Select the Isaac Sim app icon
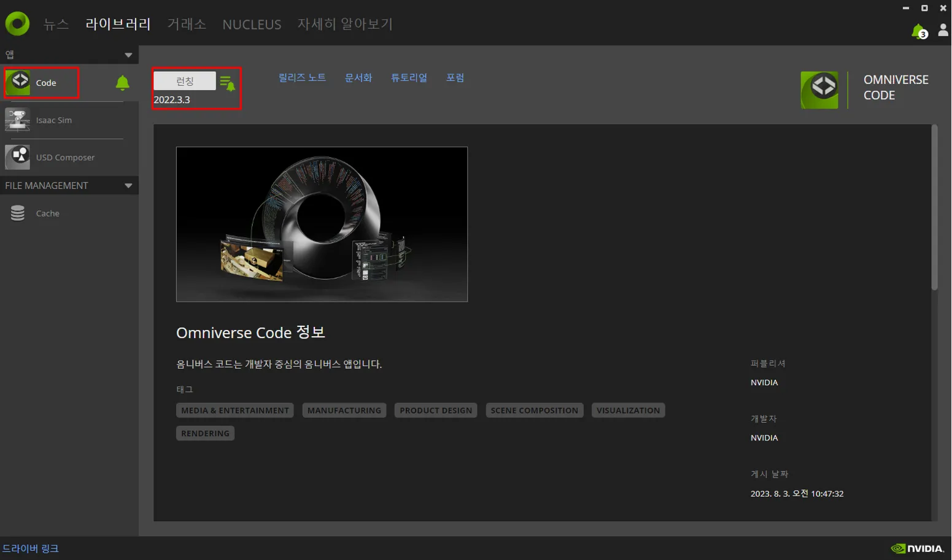Viewport: 952px width, 560px height. tap(17, 120)
